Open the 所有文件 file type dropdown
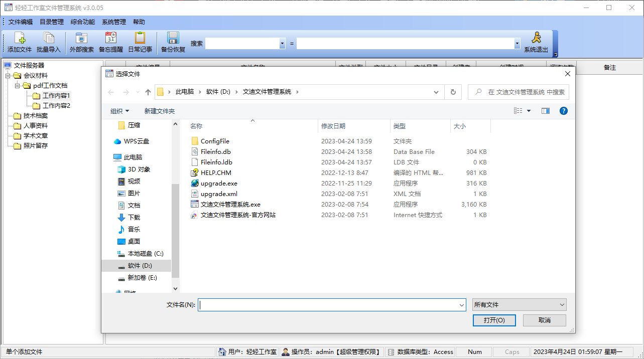 pos(519,304)
